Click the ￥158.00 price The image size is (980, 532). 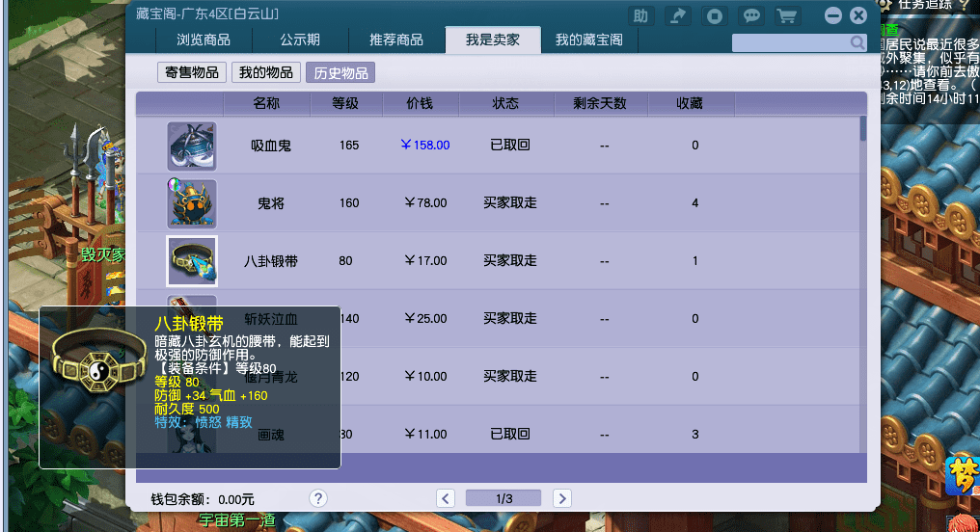point(425,146)
